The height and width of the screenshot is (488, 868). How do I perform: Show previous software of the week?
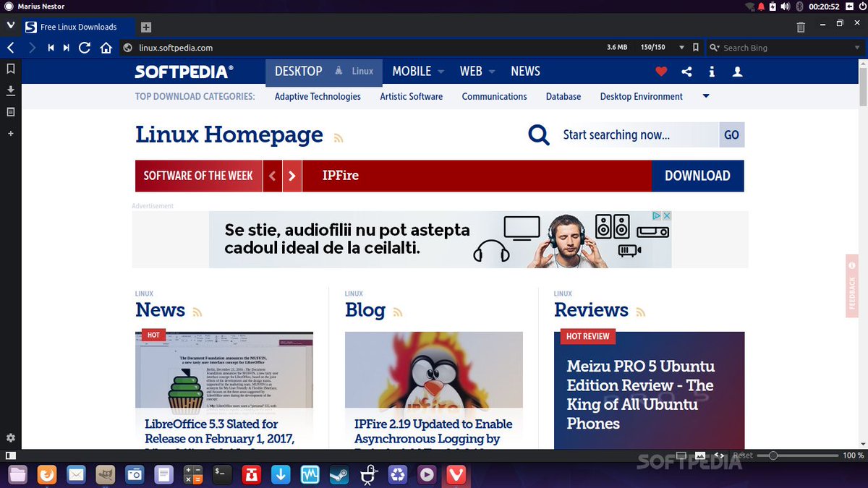coord(272,176)
